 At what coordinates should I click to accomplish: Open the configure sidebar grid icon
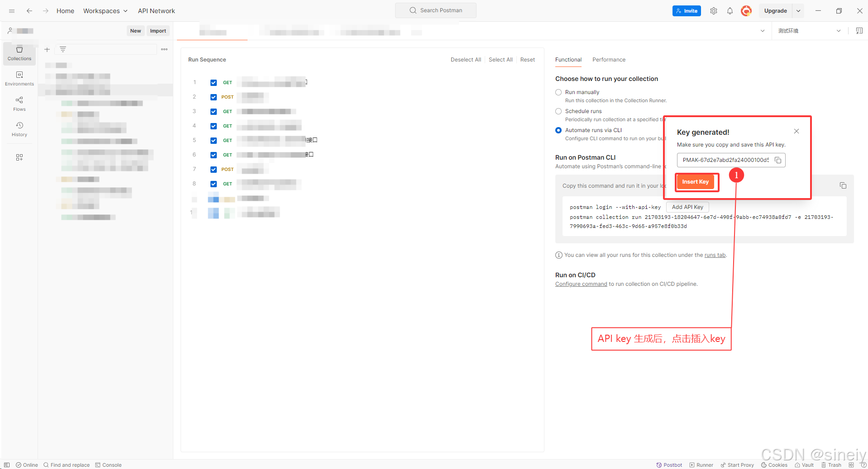19,157
